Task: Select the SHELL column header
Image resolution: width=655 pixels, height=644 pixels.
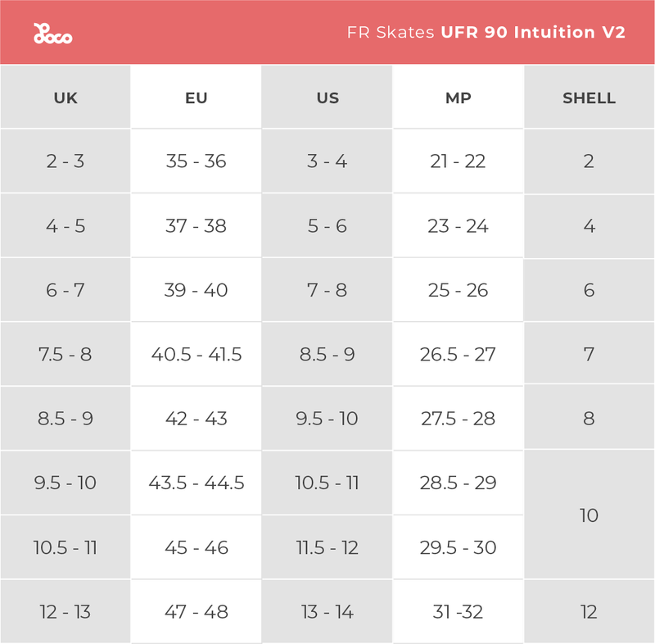Action: [x=589, y=98]
